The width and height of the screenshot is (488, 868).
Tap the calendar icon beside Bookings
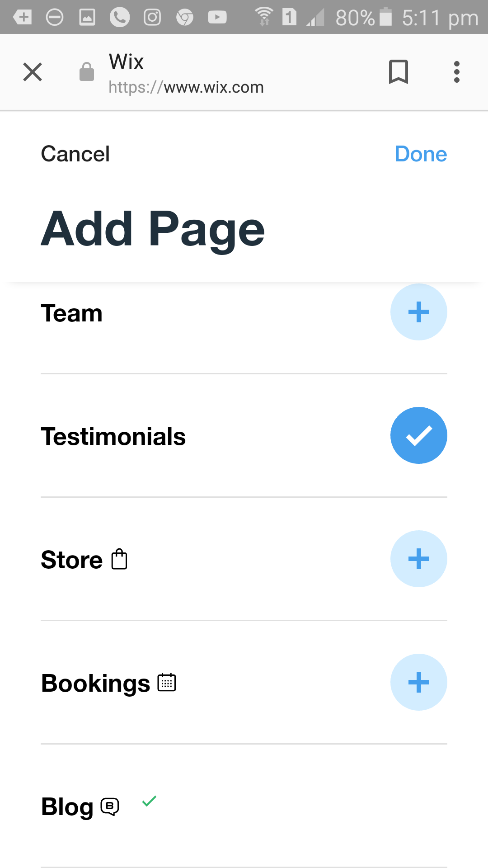coord(167,683)
